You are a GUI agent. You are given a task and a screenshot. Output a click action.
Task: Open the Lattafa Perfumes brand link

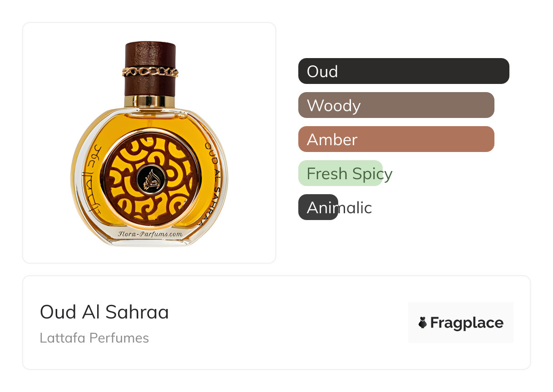click(94, 338)
